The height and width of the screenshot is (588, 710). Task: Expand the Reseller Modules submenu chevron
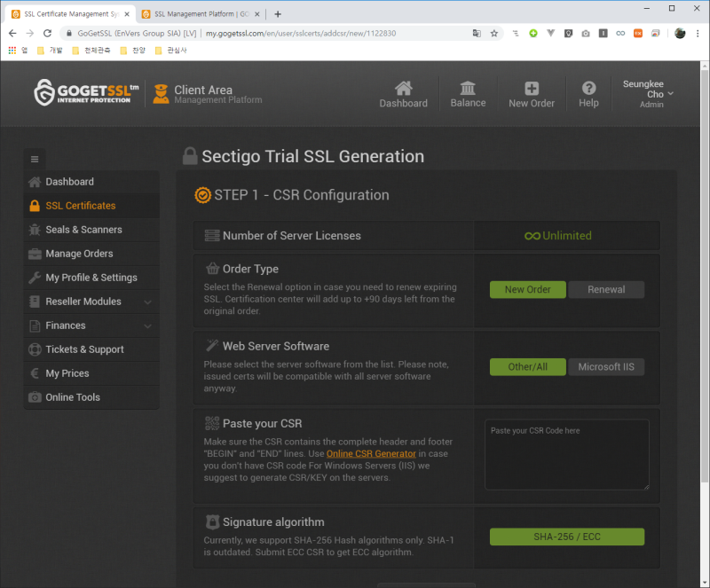(x=147, y=302)
